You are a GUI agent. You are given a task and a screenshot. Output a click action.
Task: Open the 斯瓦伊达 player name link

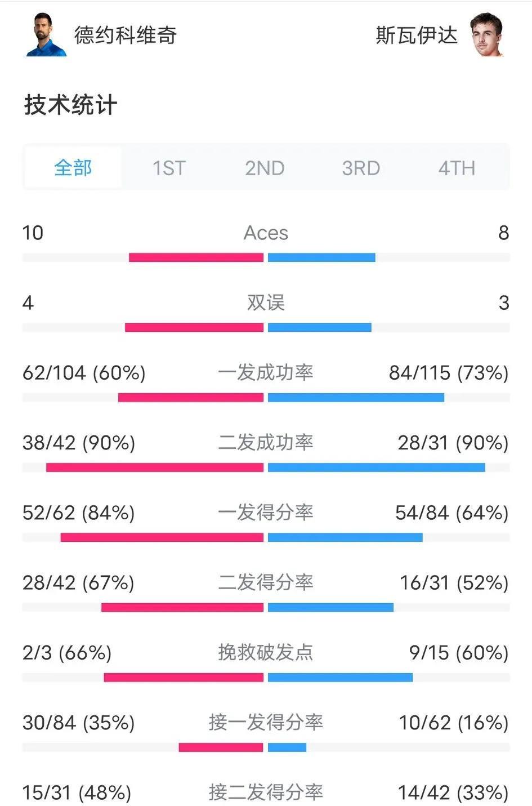tap(417, 35)
